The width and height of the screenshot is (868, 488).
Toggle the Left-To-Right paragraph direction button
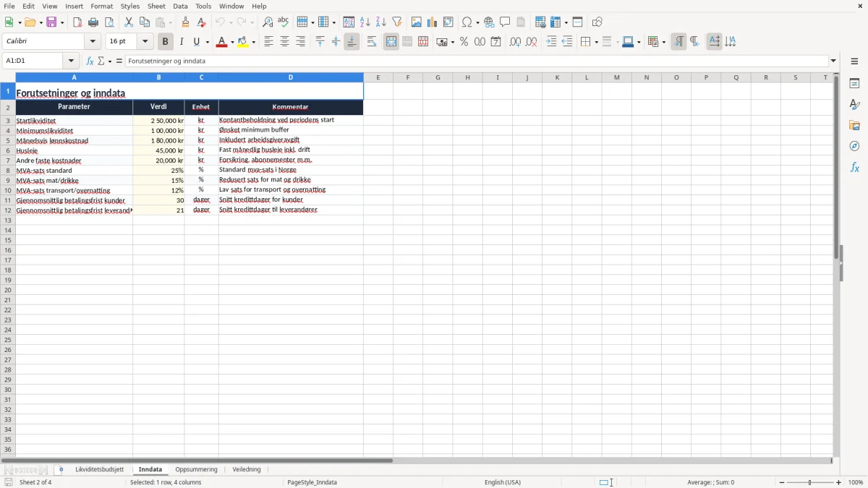[x=678, y=42]
